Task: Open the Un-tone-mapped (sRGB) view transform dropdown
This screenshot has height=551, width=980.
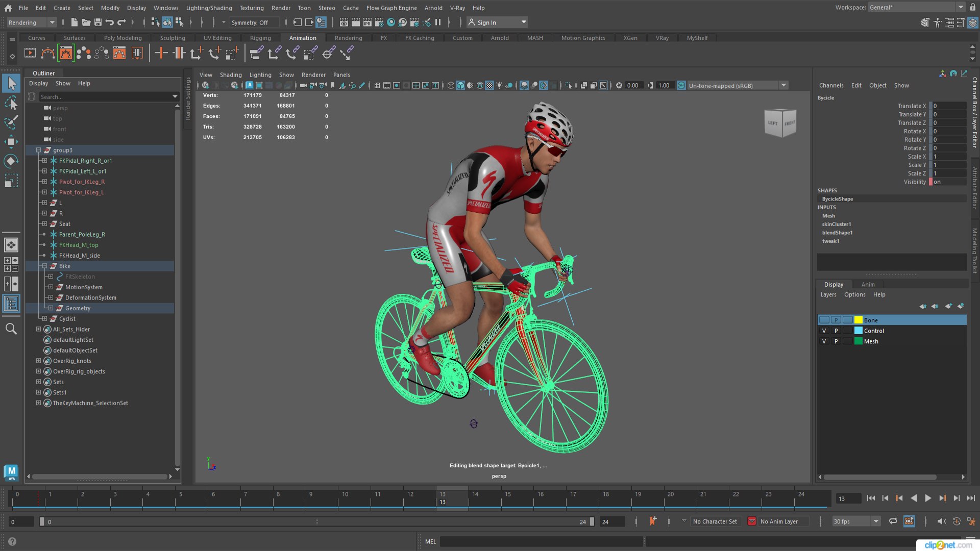Action: (x=737, y=86)
